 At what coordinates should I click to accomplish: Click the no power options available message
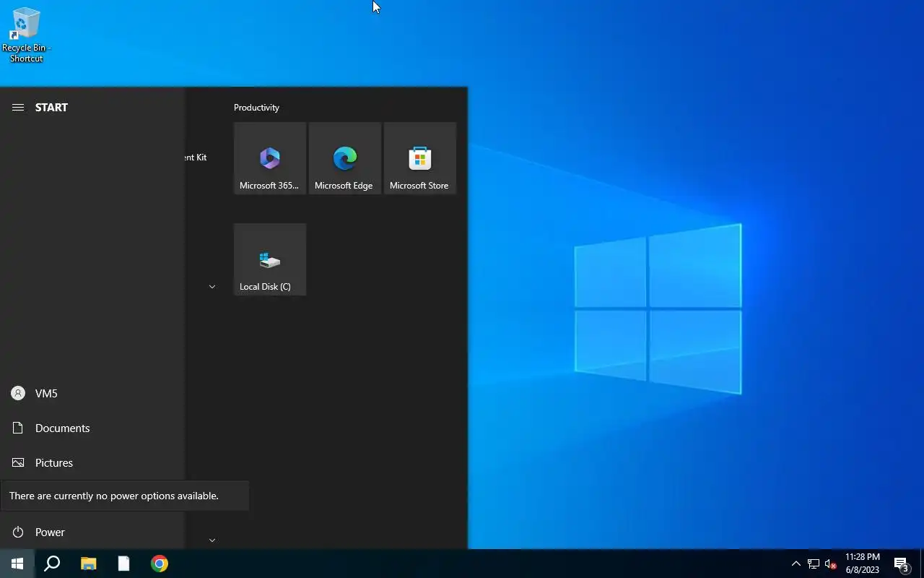click(x=124, y=496)
